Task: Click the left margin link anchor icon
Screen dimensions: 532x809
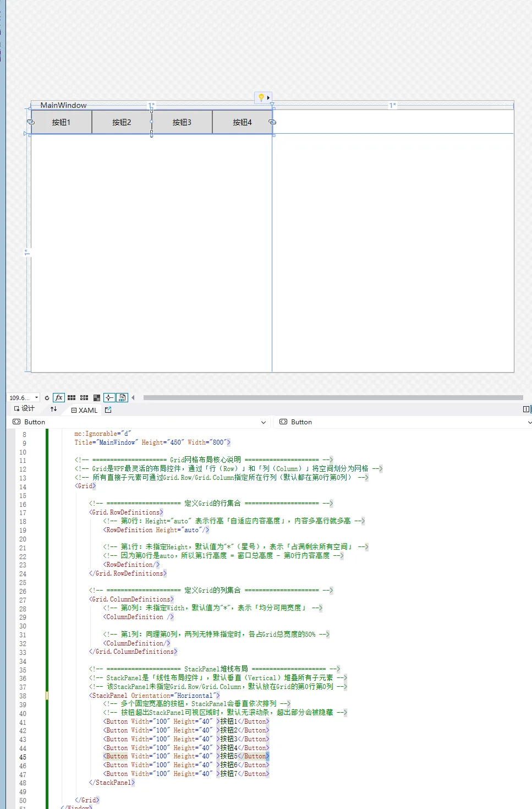Action: [x=30, y=122]
